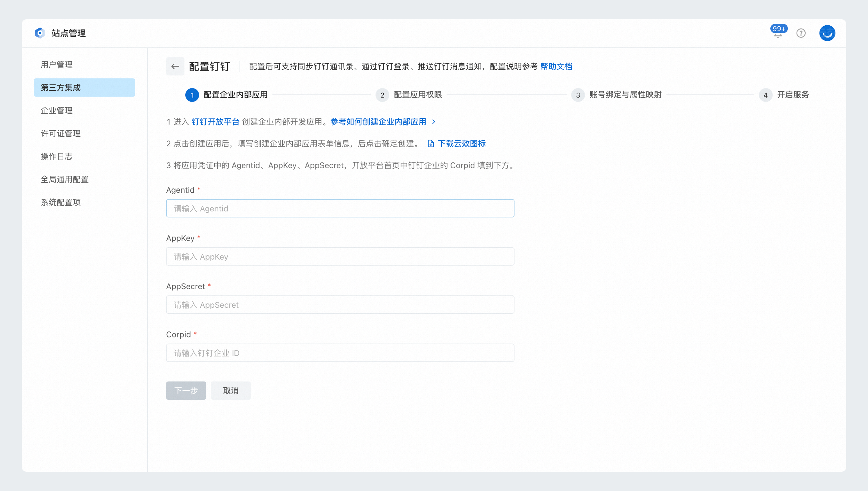The width and height of the screenshot is (868, 491).
Task: Select step 4 开启服务
Action: point(784,95)
